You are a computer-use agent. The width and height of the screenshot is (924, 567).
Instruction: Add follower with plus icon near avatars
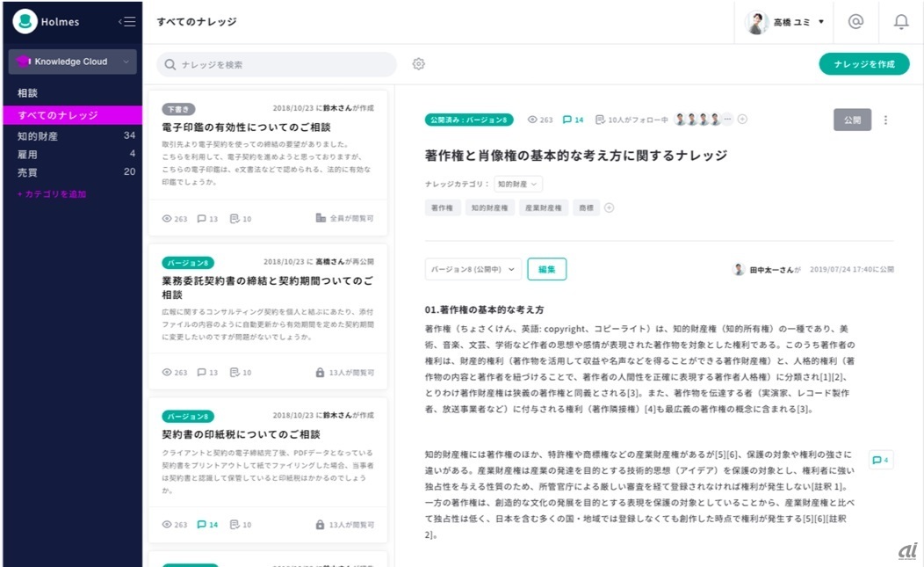[x=742, y=120]
